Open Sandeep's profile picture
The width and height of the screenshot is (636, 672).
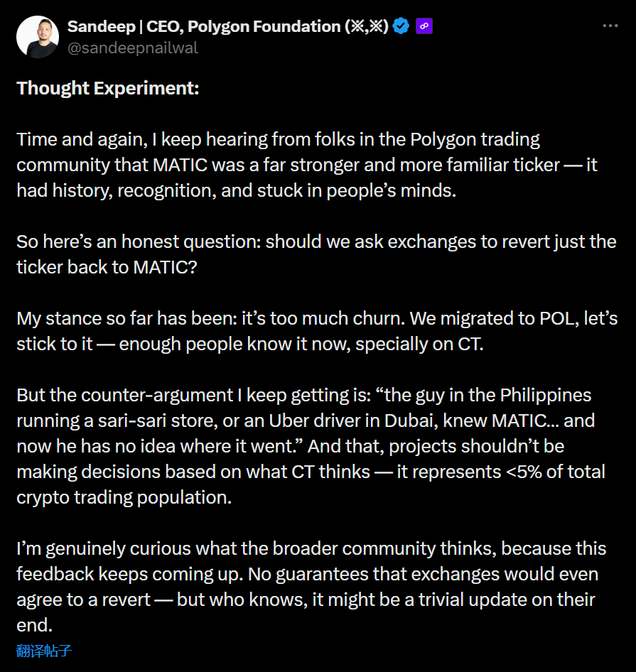click(37, 36)
